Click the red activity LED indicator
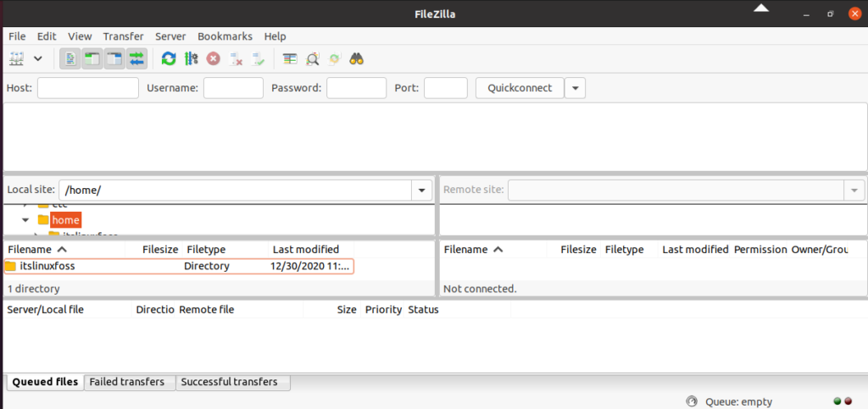The height and width of the screenshot is (409, 868). [x=848, y=401]
